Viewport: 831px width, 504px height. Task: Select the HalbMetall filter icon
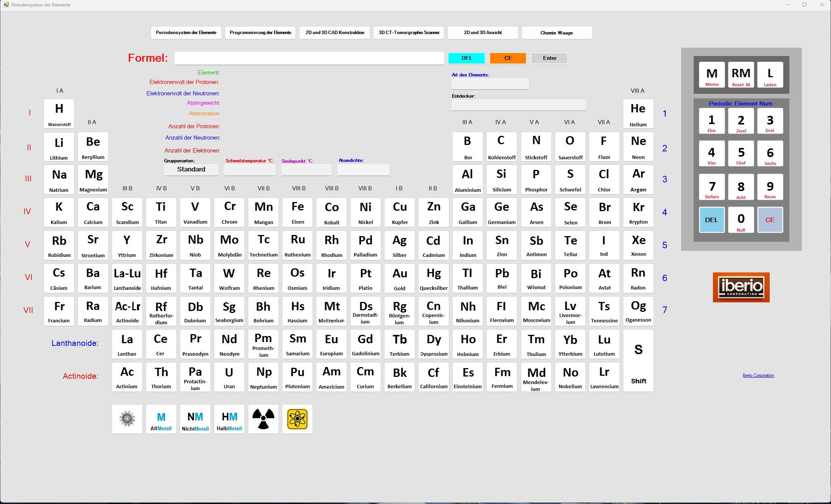click(x=229, y=419)
